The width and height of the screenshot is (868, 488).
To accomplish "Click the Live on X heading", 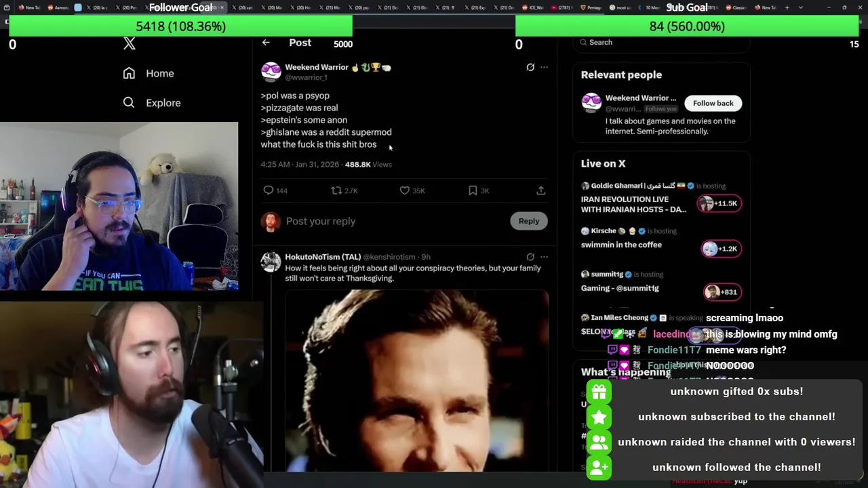I will pos(603,163).
